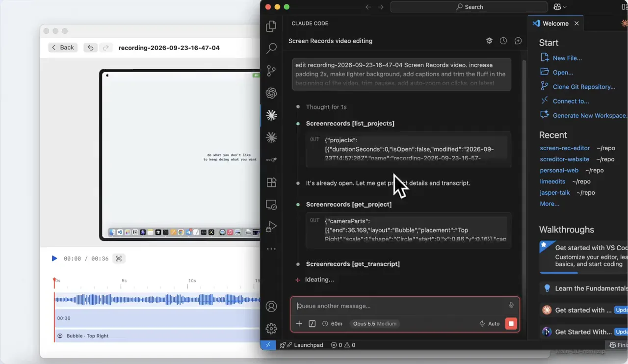Play the recording in Screen Records window
The image size is (628, 364).
pos(54,259)
